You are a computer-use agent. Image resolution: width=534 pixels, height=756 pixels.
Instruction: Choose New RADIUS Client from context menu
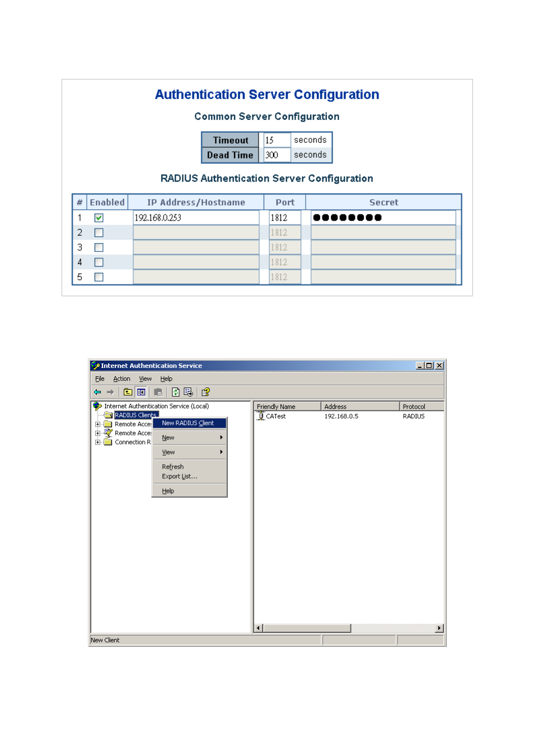click(188, 423)
